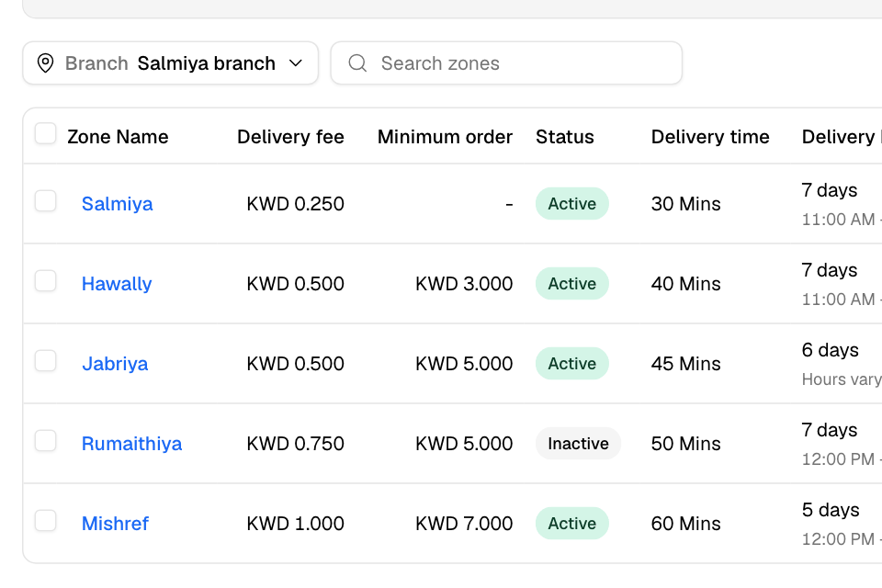Image resolution: width=882 pixels, height=588 pixels.
Task: Click the KWD 7.000 minimum order
Action: point(464,524)
